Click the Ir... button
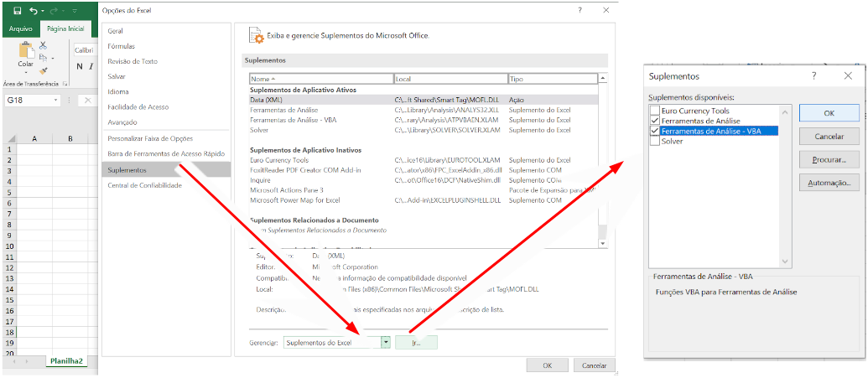 416,342
